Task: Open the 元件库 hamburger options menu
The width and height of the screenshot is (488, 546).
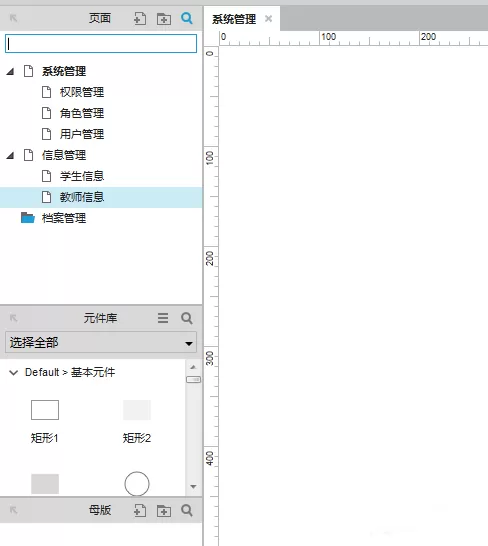Action: pos(163,318)
